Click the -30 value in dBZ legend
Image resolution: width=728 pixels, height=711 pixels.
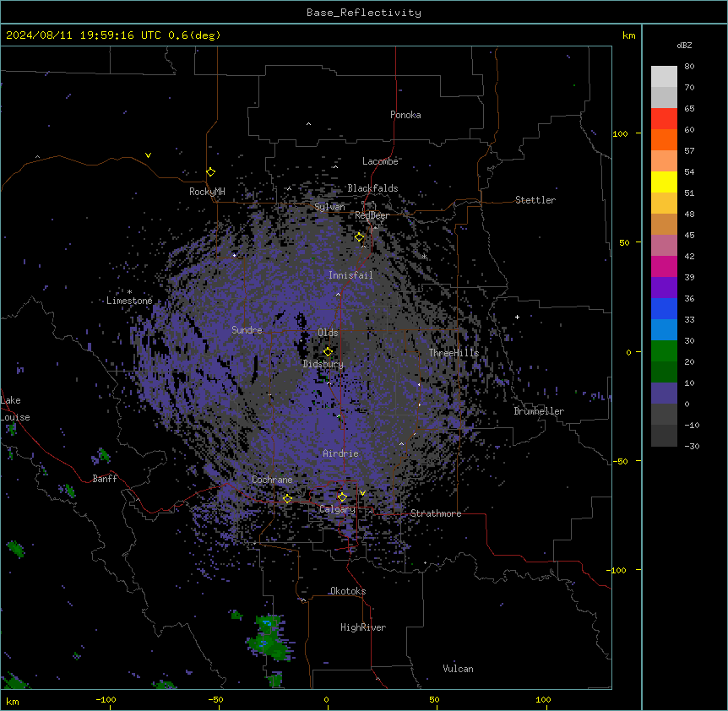click(x=692, y=446)
